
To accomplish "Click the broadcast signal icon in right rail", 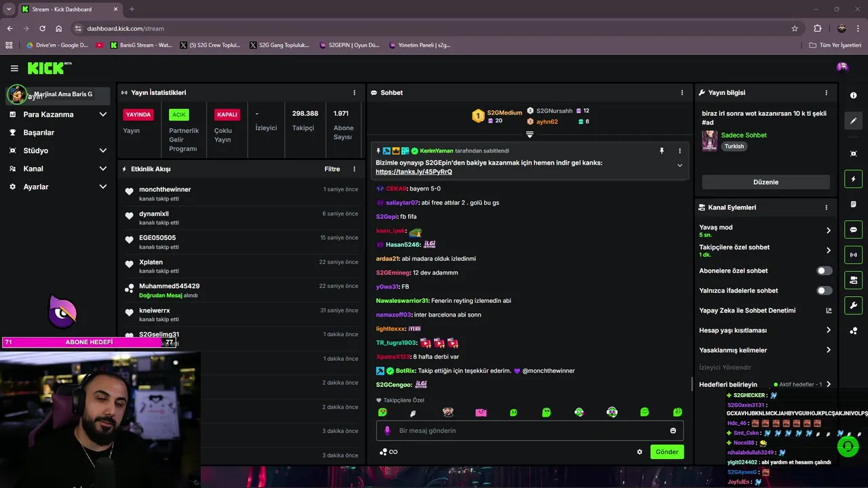I will click(853, 255).
